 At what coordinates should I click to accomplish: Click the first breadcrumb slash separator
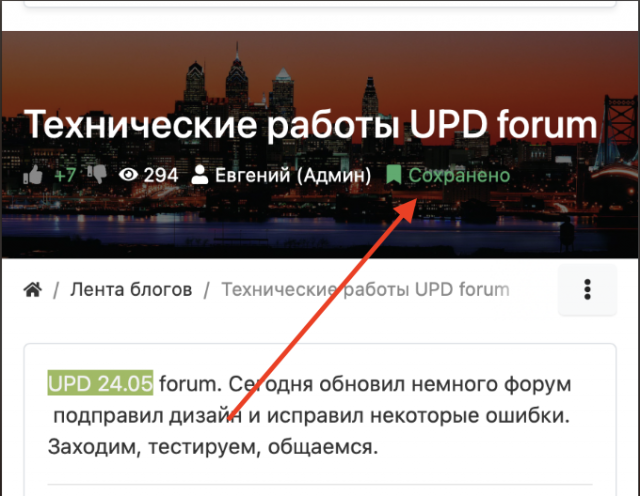pyautogui.click(x=57, y=290)
